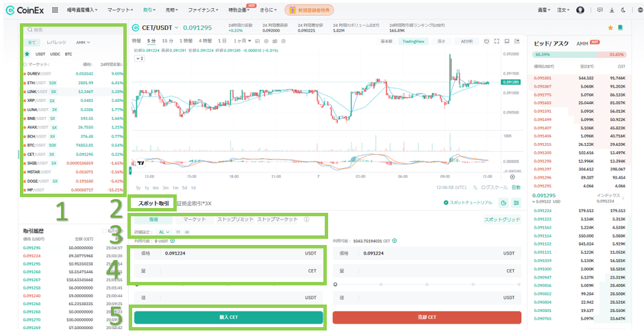
Task: Click the CoinEx logo
Action: click(x=25, y=10)
